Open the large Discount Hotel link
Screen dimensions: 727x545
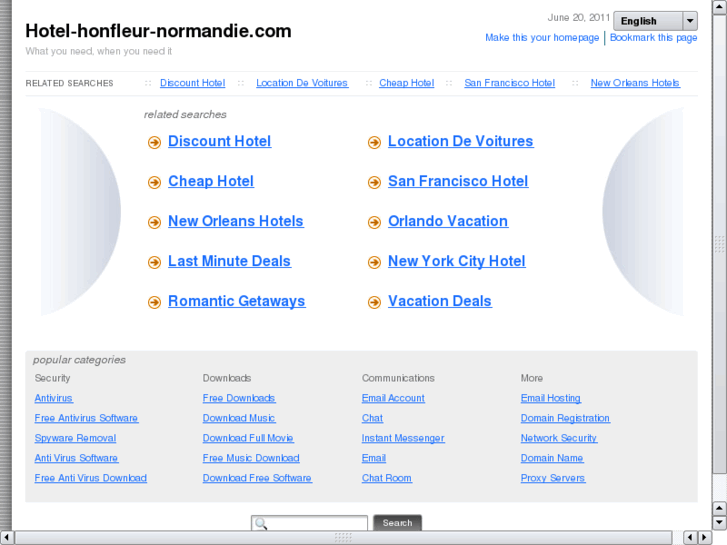pos(219,141)
